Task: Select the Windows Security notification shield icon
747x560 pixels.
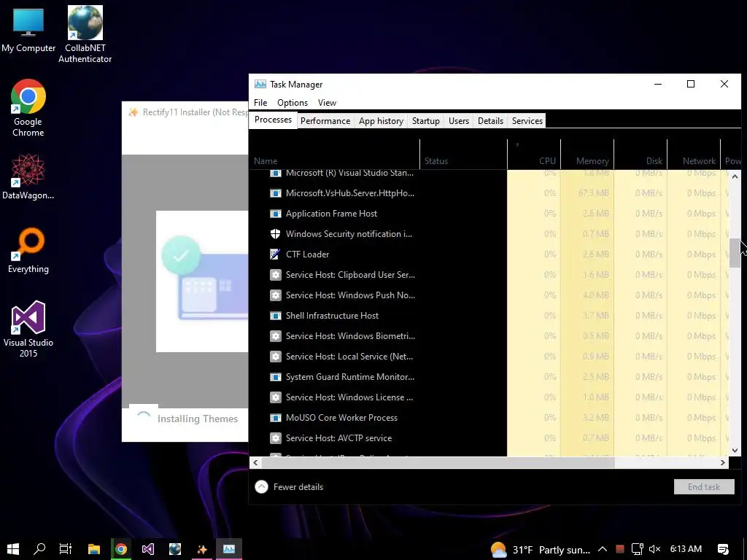Action: point(275,234)
